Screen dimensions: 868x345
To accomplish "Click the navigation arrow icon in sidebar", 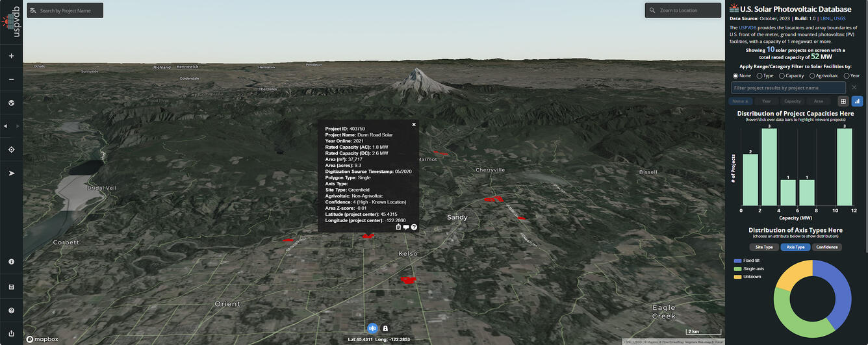I will pyautogui.click(x=11, y=173).
